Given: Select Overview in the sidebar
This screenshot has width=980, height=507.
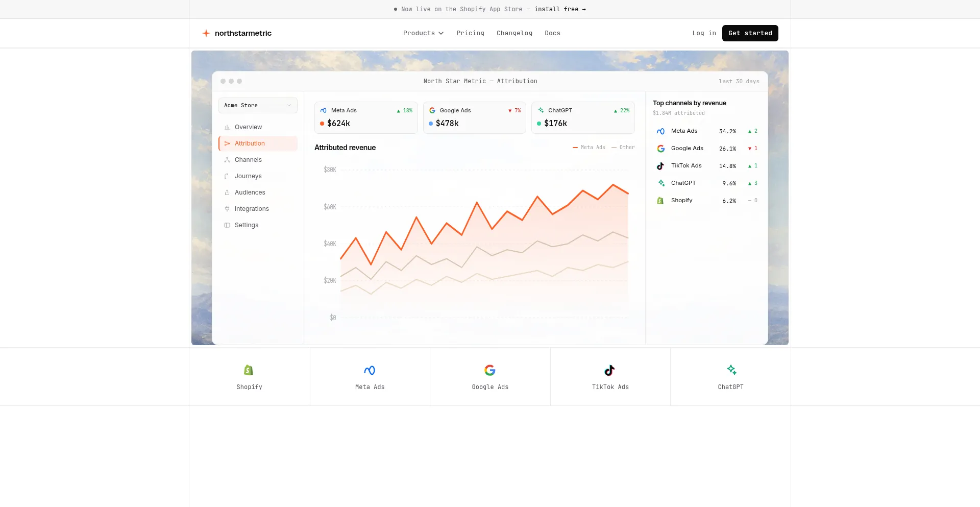Looking at the screenshot, I should click(x=258, y=127).
